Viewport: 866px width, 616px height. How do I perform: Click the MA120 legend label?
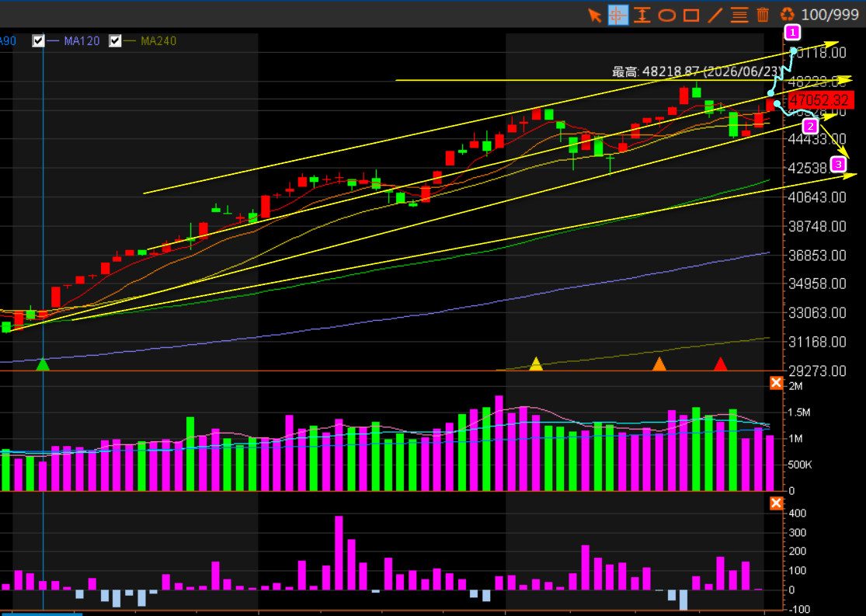(82, 41)
